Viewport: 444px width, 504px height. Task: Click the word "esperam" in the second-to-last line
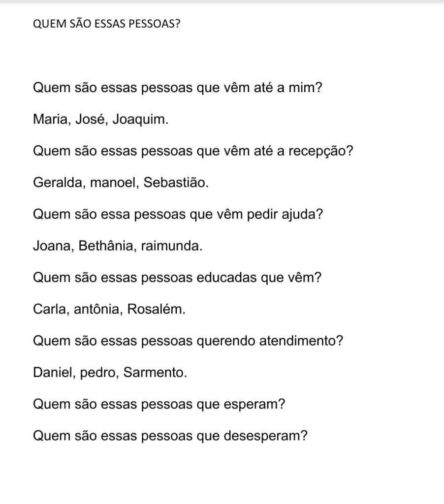click(x=251, y=404)
